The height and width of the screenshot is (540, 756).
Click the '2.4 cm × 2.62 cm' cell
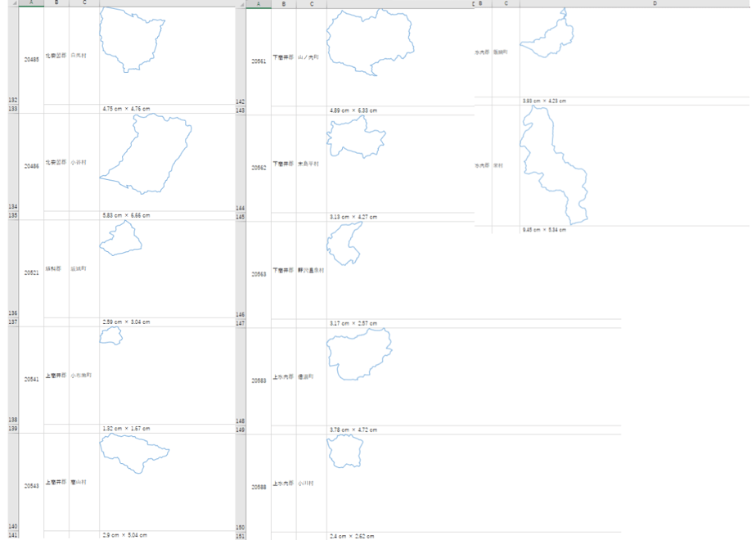click(x=474, y=536)
